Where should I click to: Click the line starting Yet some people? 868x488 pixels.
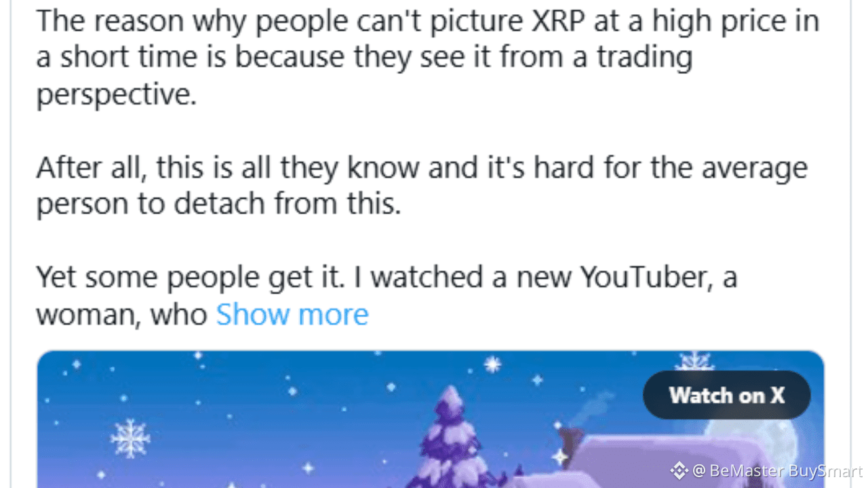pos(387,277)
